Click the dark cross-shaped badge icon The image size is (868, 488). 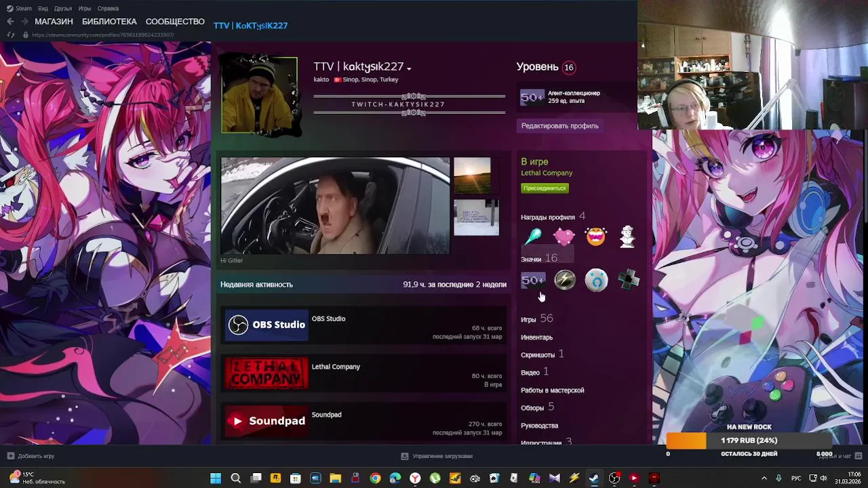coord(629,280)
